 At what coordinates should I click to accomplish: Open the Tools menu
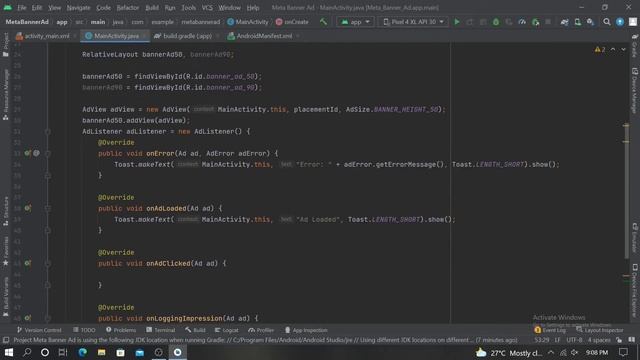pyautogui.click(x=188, y=8)
